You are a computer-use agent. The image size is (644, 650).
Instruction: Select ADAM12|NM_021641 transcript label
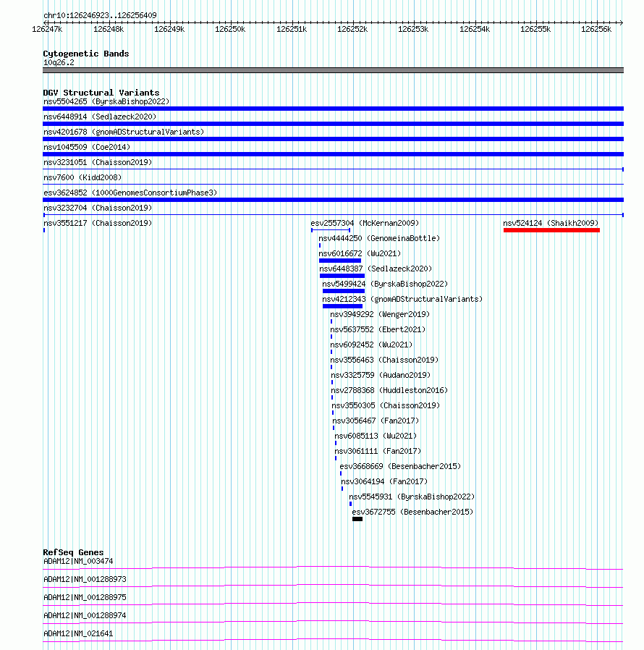coord(78,633)
